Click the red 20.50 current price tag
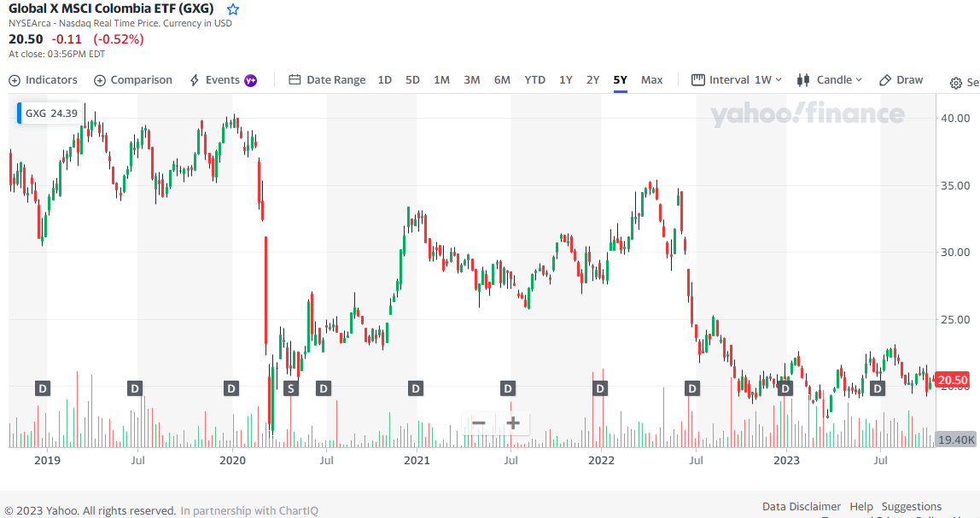 (x=953, y=380)
